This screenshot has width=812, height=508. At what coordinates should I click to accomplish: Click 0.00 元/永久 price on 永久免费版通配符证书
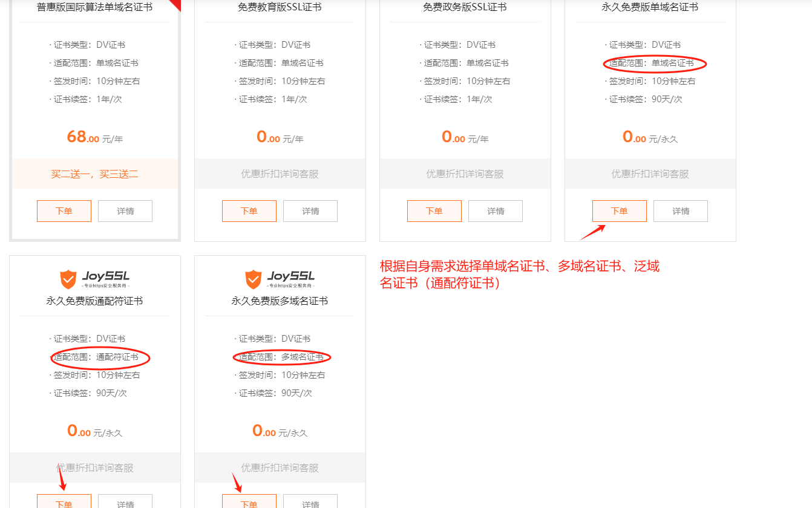coord(95,431)
